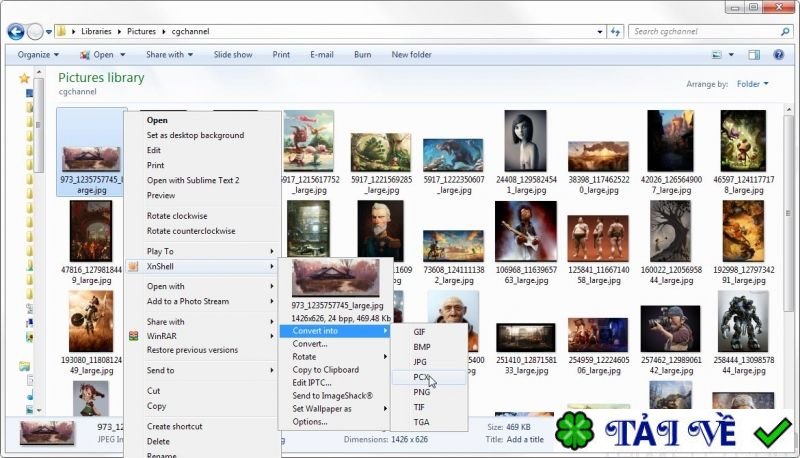Expand the Arrange by Folder dropdown
The image size is (800, 458).
pos(752,84)
